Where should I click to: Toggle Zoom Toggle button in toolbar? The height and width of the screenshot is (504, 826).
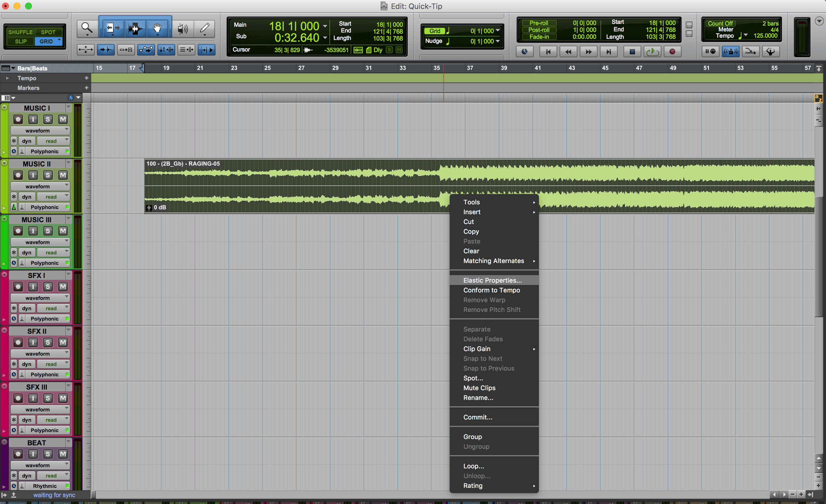[85, 50]
